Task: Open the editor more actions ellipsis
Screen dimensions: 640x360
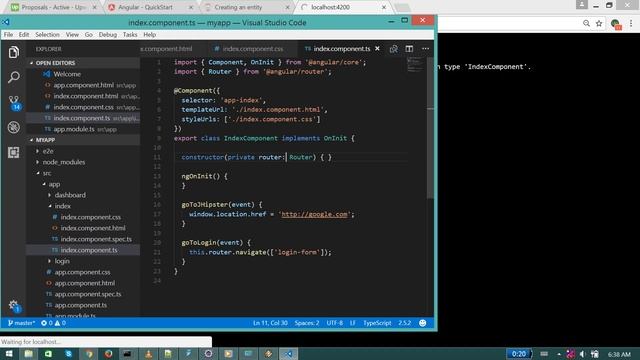Action: click(425, 49)
